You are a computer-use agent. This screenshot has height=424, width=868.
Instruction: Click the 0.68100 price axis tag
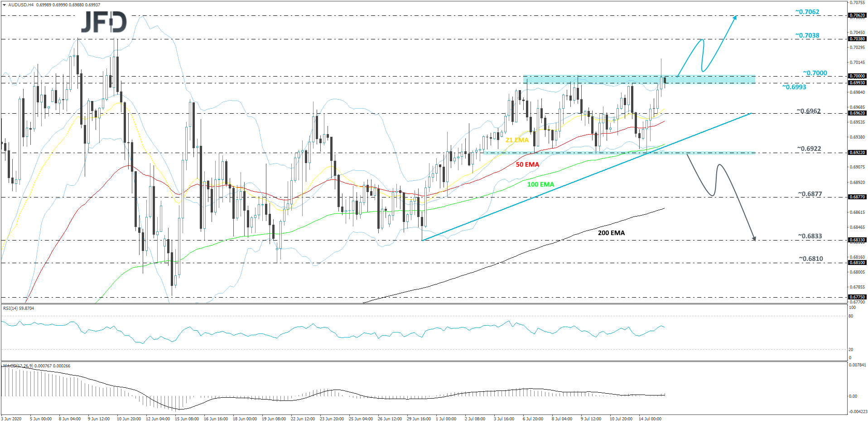pyautogui.click(x=857, y=263)
